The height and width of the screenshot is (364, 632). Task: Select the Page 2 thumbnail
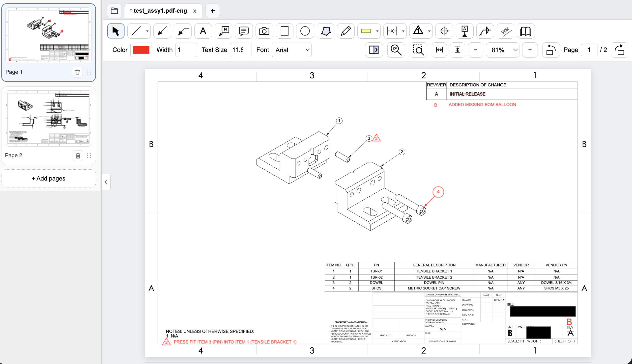[49, 119]
